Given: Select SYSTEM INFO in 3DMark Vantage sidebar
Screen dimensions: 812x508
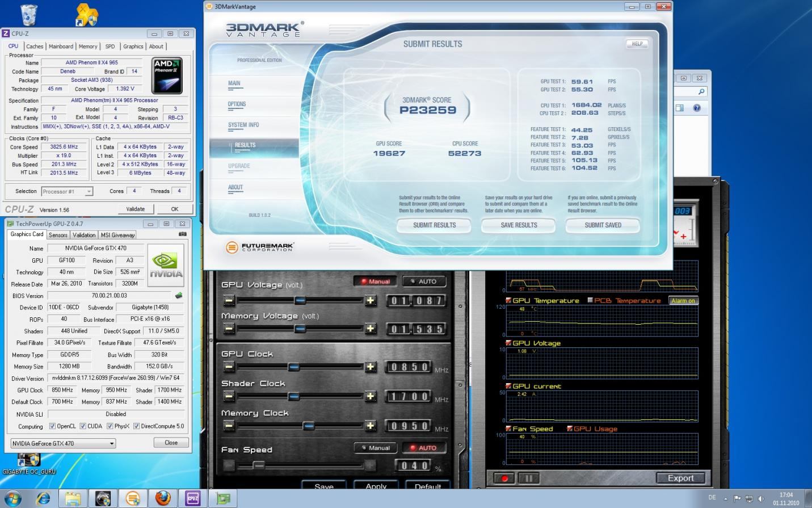Looking at the screenshot, I should pos(243,125).
